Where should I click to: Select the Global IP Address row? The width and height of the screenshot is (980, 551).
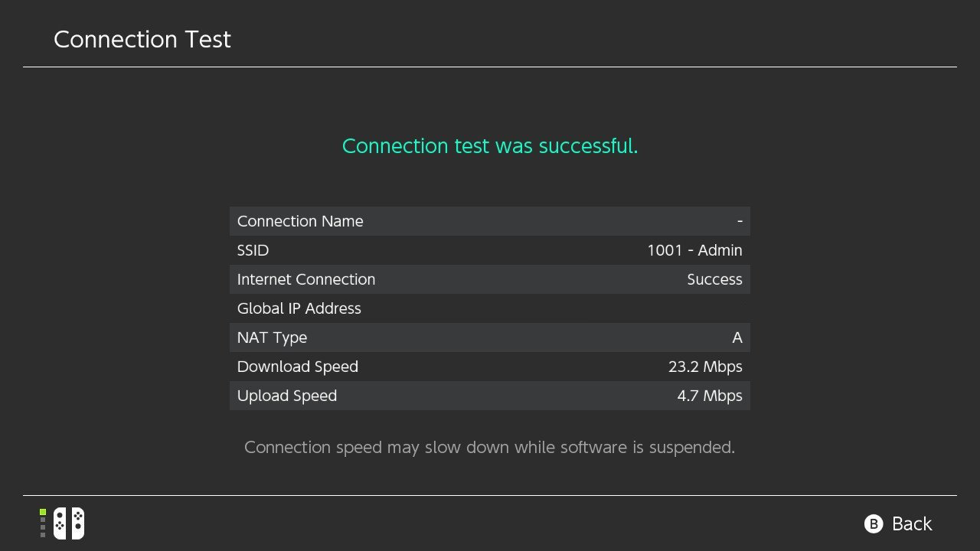click(x=490, y=308)
